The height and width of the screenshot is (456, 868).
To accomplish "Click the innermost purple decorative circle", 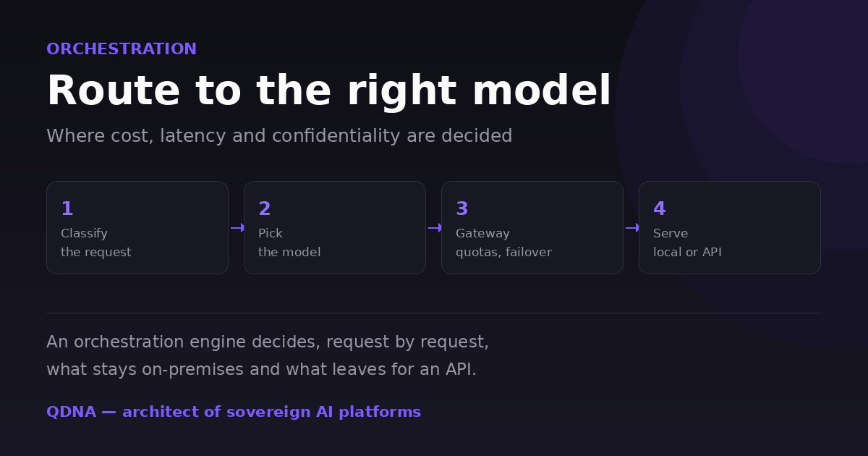I will [x=810, y=72].
